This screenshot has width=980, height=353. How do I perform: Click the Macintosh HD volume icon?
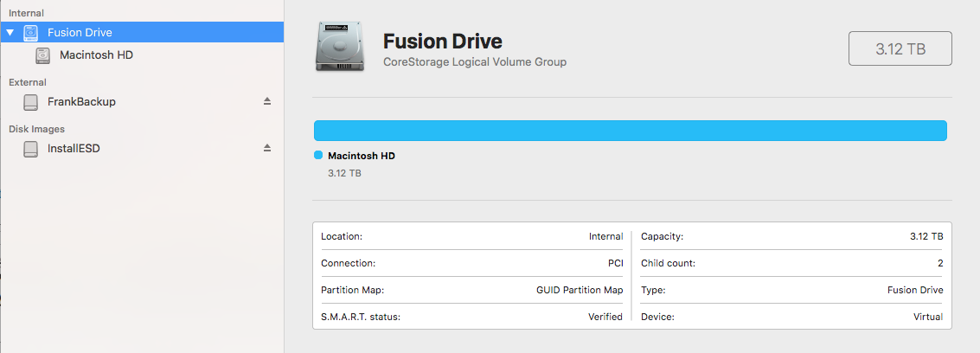pos(43,55)
